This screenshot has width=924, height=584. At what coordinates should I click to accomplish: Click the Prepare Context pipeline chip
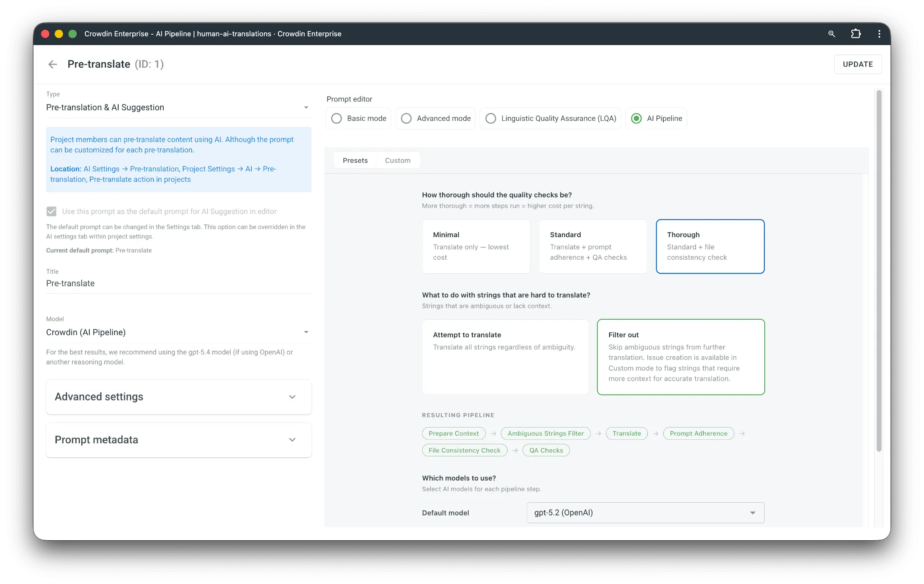[x=453, y=433]
